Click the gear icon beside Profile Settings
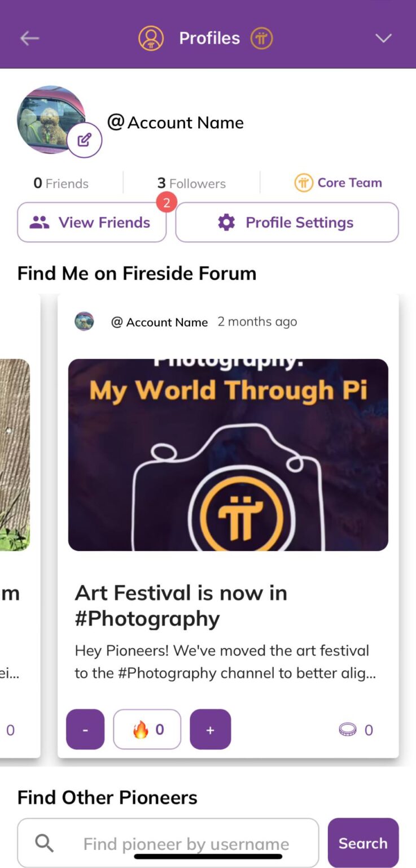Viewport: 416px width, 868px height. click(x=226, y=222)
